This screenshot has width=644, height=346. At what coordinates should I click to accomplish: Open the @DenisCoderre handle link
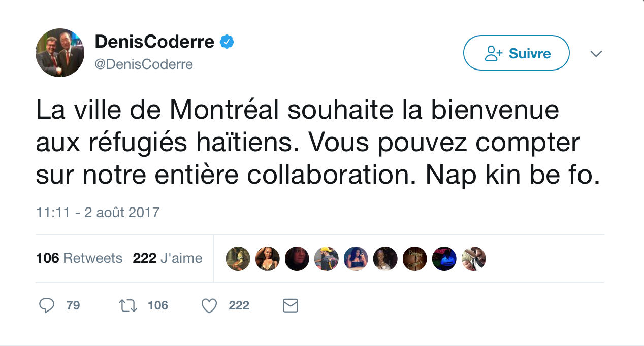(x=144, y=64)
